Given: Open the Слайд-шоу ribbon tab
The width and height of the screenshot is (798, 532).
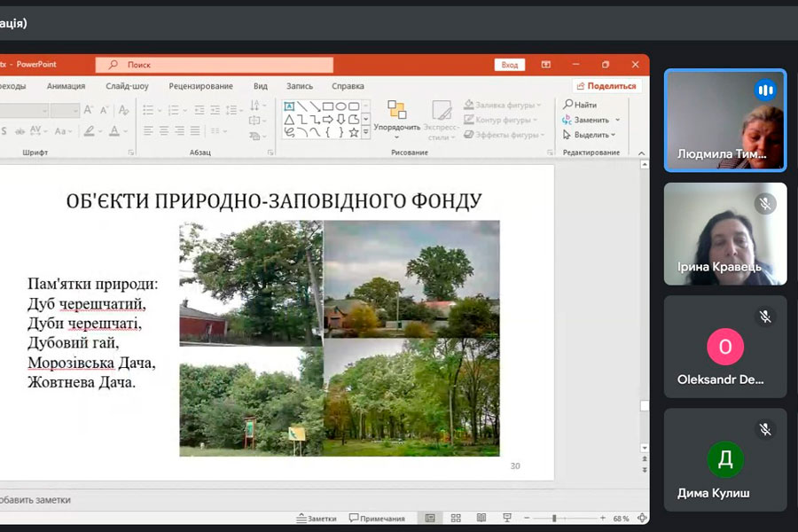Looking at the screenshot, I should coord(127,86).
